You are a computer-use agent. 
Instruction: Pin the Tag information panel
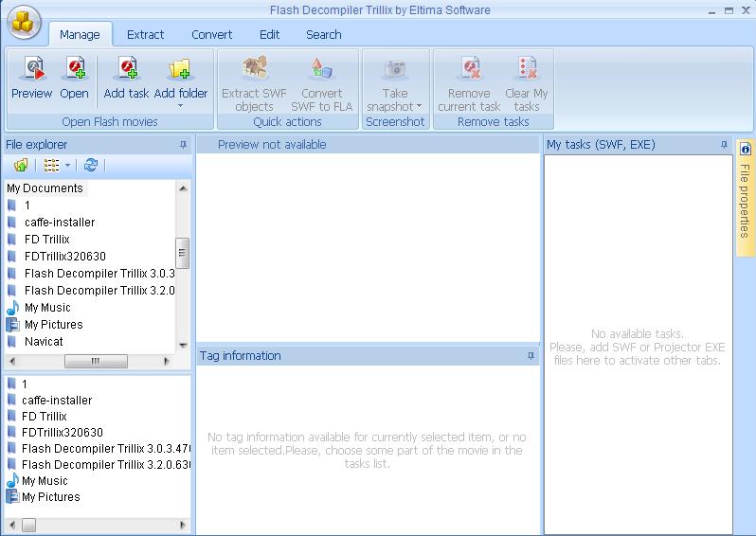531,356
